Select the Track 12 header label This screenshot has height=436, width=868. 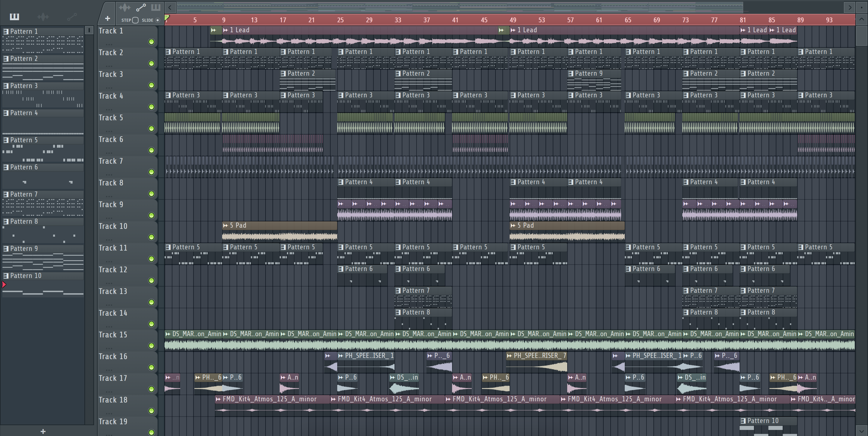113,270
